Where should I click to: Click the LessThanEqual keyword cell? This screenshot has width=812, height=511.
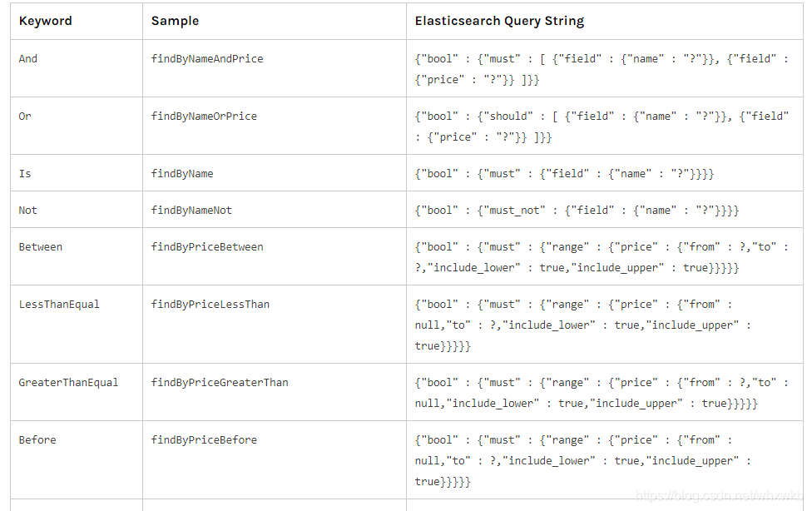coord(59,305)
